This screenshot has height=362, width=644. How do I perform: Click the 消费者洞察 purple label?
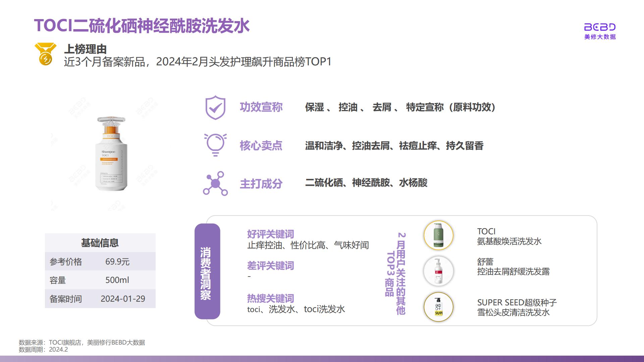pyautogui.click(x=207, y=271)
